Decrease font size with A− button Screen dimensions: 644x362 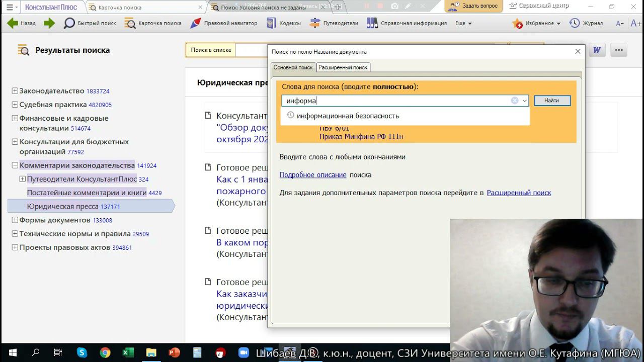(620, 23)
